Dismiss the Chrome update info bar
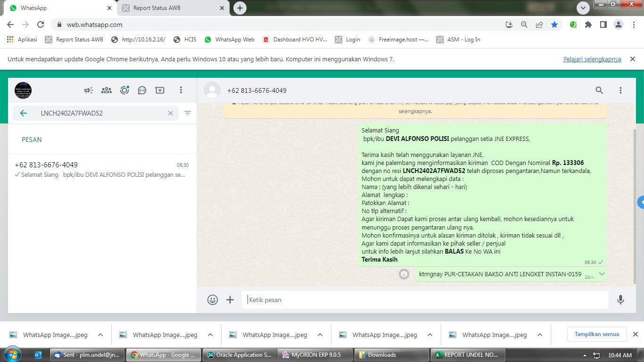 click(633, 59)
